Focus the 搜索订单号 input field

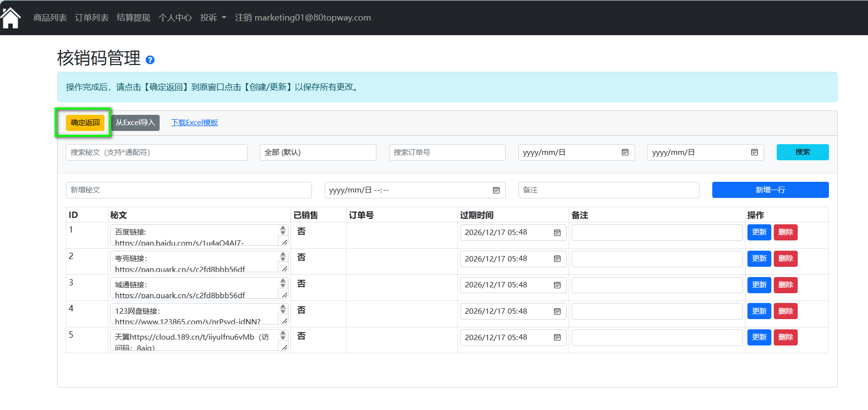pyautogui.click(x=447, y=152)
